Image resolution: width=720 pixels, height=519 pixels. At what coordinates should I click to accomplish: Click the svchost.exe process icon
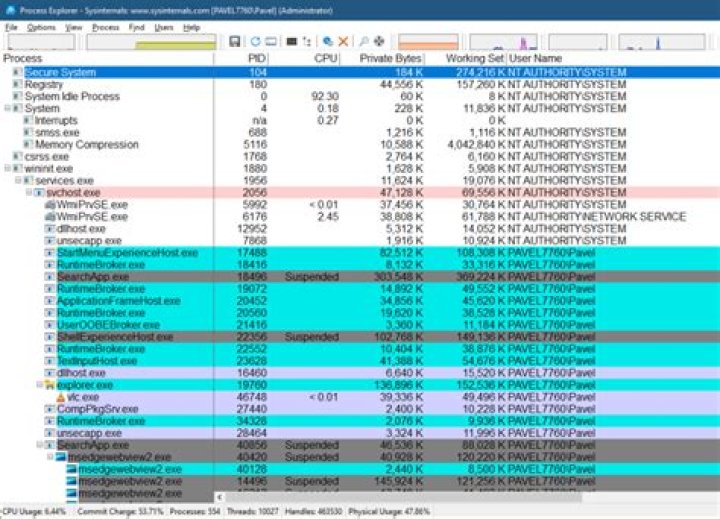(x=39, y=193)
